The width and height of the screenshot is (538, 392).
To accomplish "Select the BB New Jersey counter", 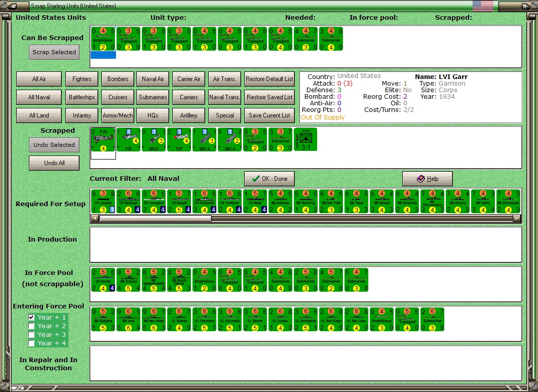I will coord(153,320).
